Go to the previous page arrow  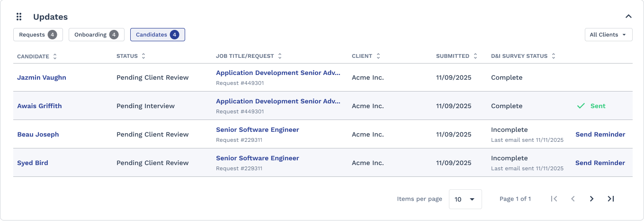point(573,199)
